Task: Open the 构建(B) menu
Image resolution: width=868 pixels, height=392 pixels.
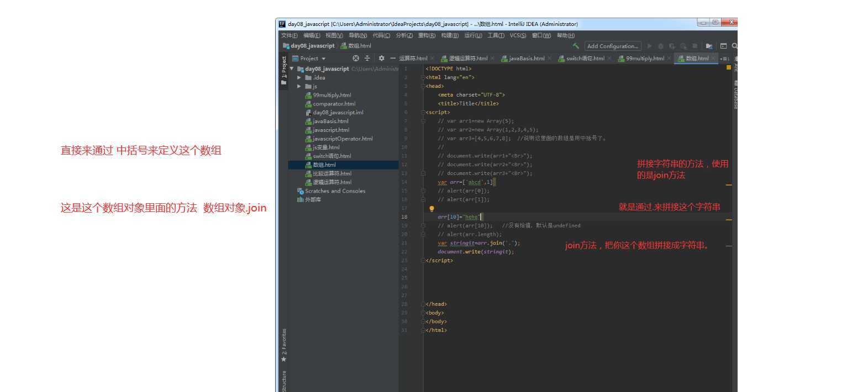Action: pos(450,35)
